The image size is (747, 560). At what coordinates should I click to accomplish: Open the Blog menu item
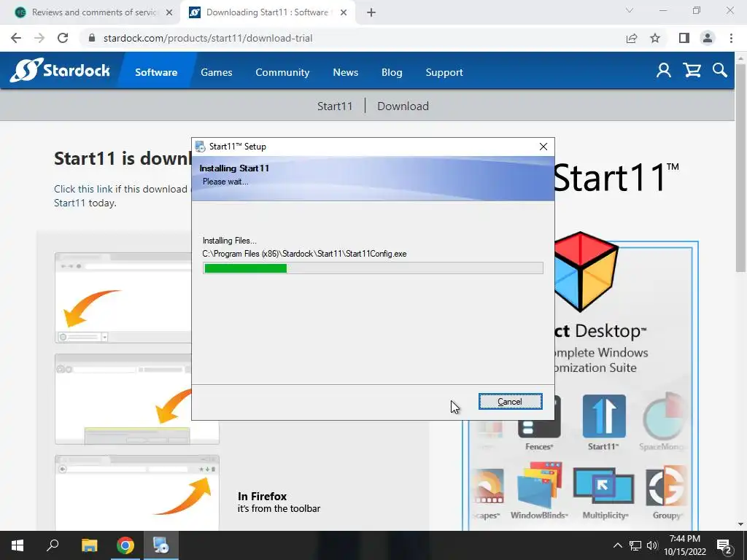[x=392, y=72]
